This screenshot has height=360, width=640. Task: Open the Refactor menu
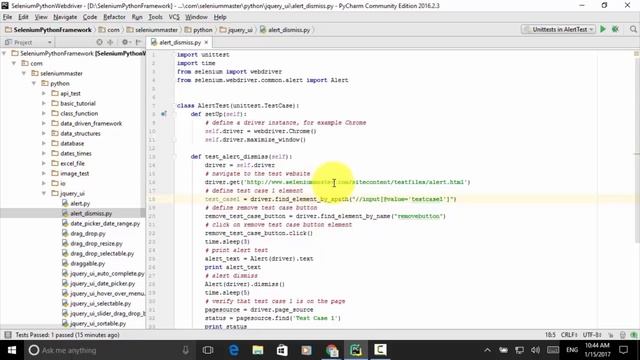click(x=114, y=17)
